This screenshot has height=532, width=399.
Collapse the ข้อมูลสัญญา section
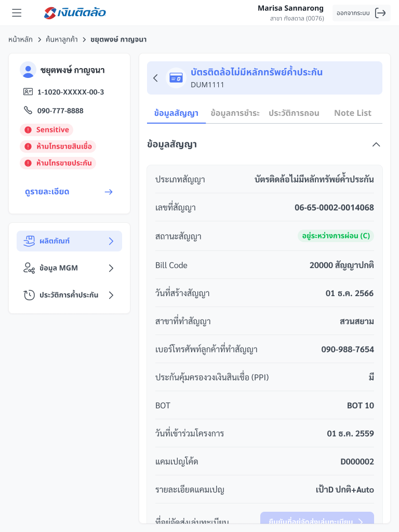click(376, 144)
